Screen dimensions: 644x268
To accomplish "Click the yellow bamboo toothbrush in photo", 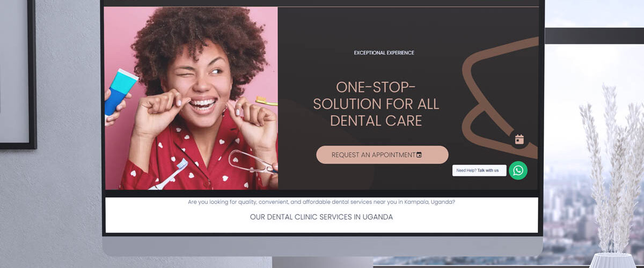I will point(266,101).
